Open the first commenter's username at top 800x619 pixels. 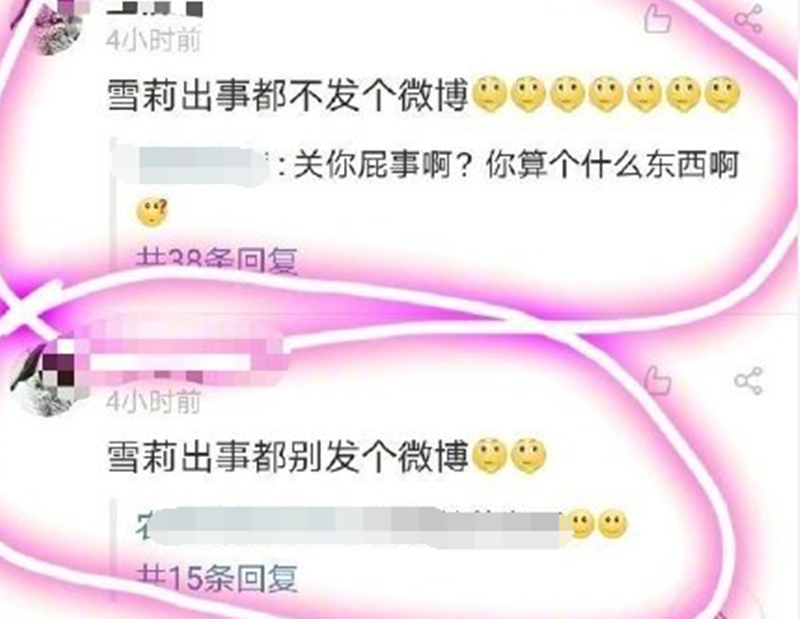[x=155, y=8]
